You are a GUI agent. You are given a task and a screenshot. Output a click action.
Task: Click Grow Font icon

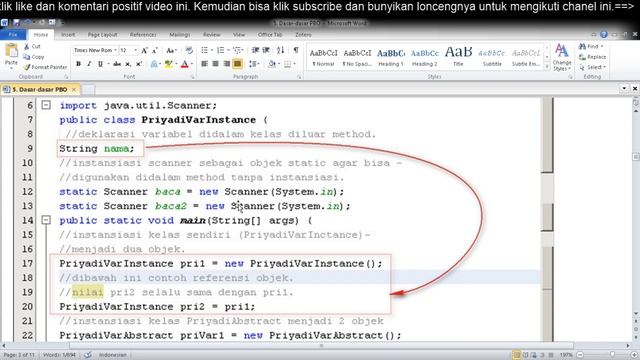tap(144, 50)
